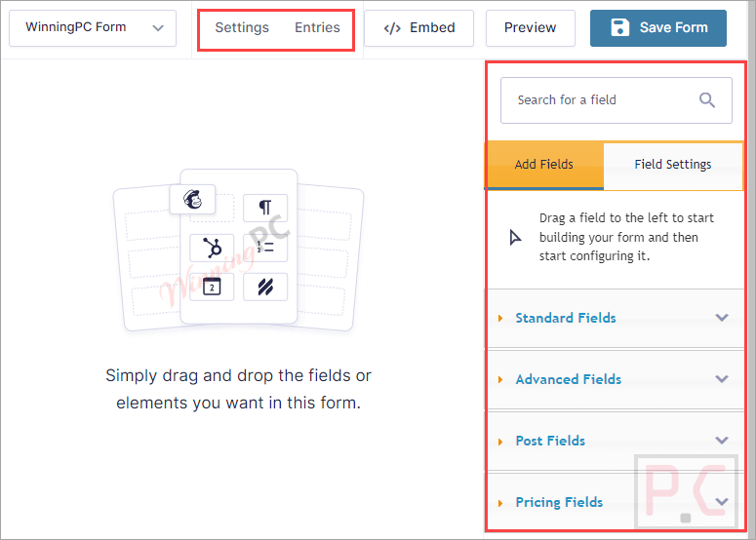This screenshot has width=756, height=540.
Task: Click the HubSpot icon in illustration
Action: pyautogui.click(x=212, y=248)
